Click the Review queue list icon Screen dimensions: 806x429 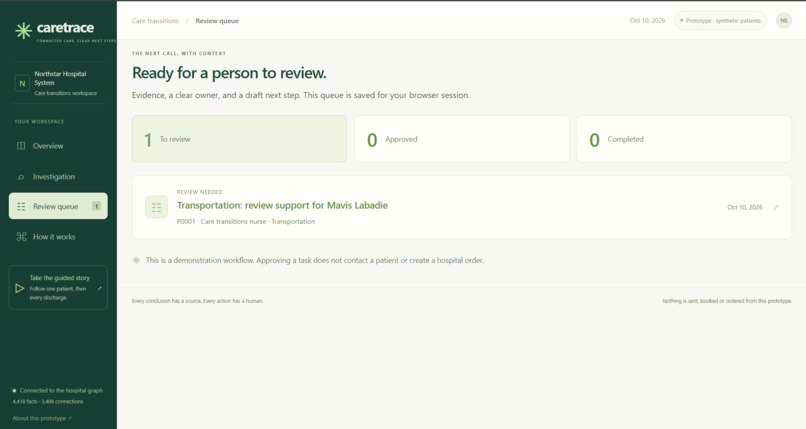pos(21,207)
